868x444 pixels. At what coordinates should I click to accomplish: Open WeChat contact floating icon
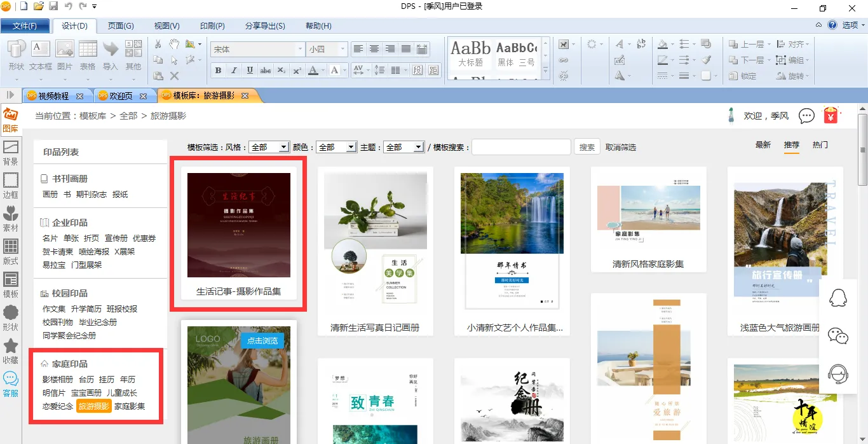click(x=838, y=336)
